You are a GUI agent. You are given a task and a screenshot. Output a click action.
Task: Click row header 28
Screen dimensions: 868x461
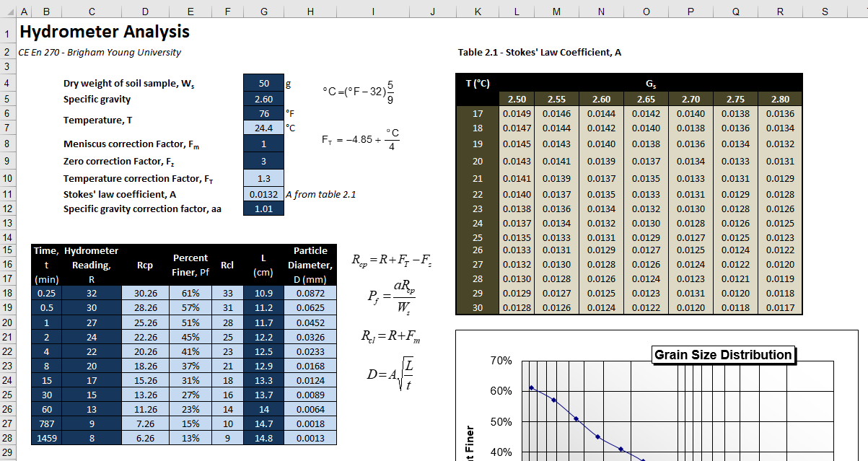(8, 438)
